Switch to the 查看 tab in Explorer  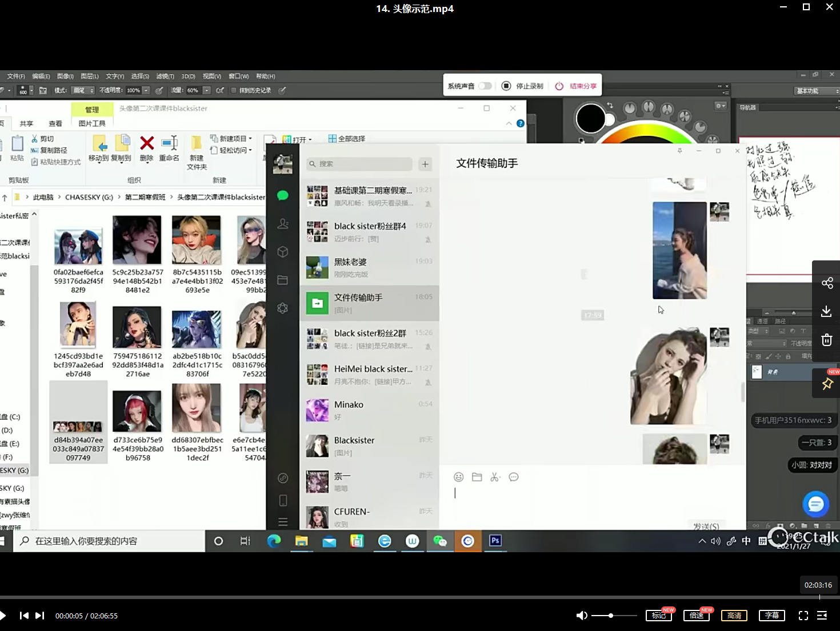point(55,123)
